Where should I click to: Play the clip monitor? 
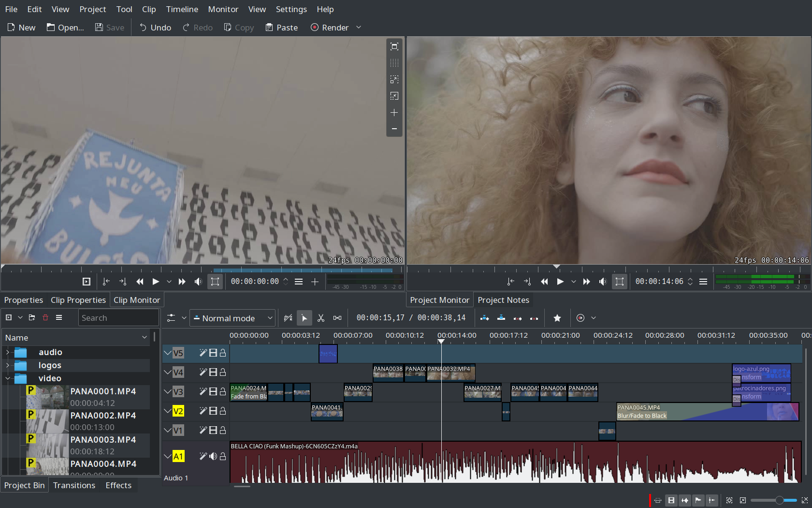click(x=156, y=282)
